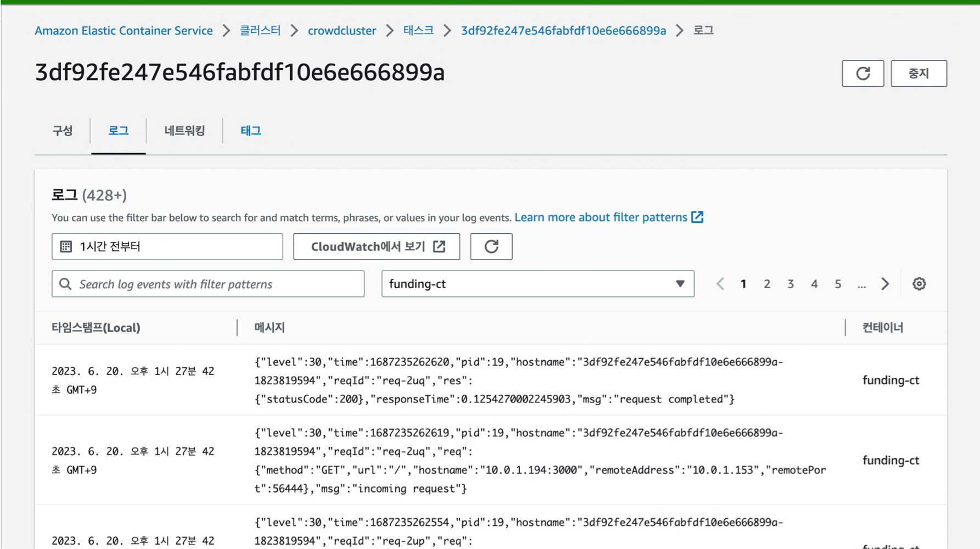The image size is (980, 549).
Task: Click the external link icon after filter patterns
Action: (697, 217)
